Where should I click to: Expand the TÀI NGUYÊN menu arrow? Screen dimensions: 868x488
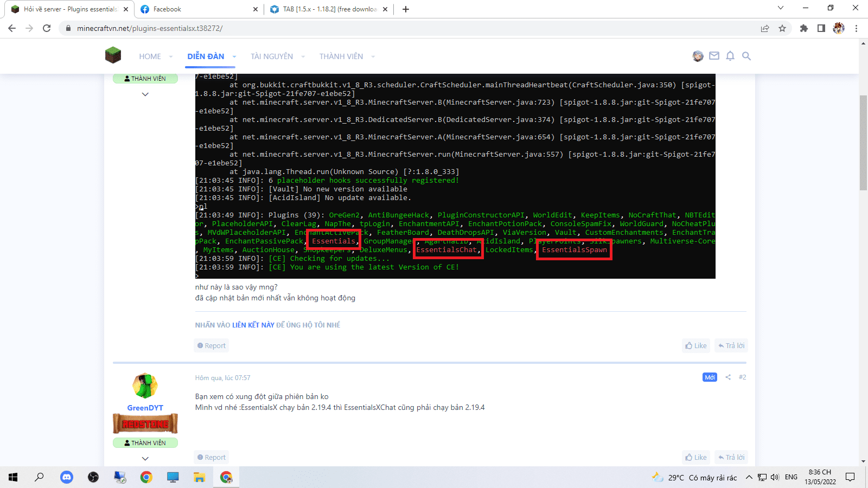pyautogui.click(x=303, y=56)
